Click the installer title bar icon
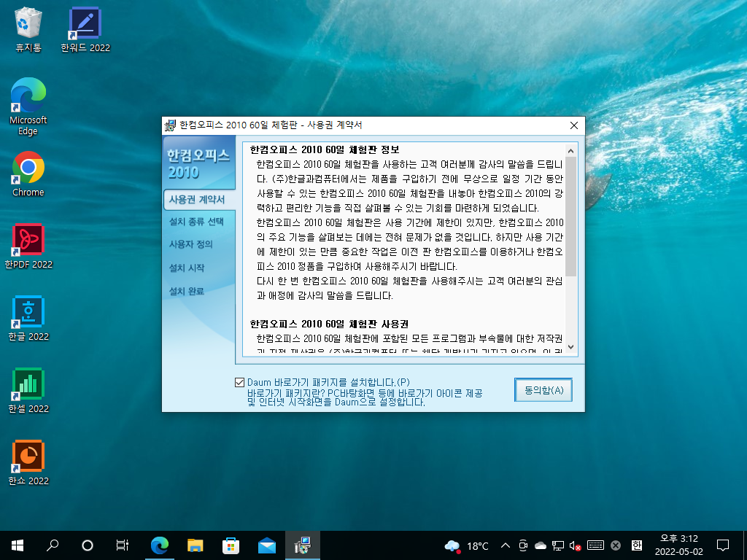Viewport: 747px width, 560px height. [170, 125]
